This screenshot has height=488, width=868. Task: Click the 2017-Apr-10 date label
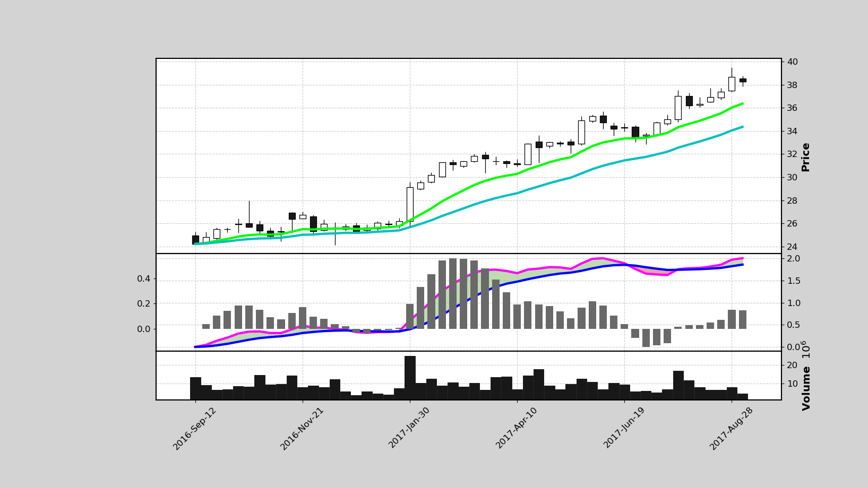[x=517, y=429]
